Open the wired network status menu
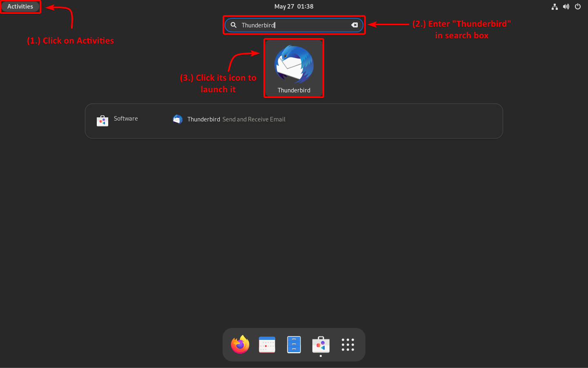The width and height of the screenshot is (588, 368). tap(555, 7)
